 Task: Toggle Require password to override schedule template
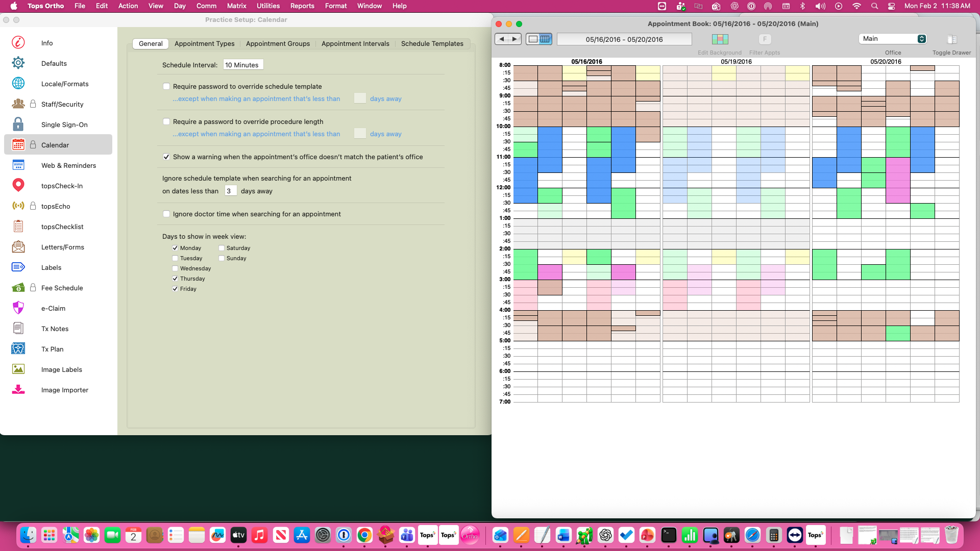click(166, 87)
